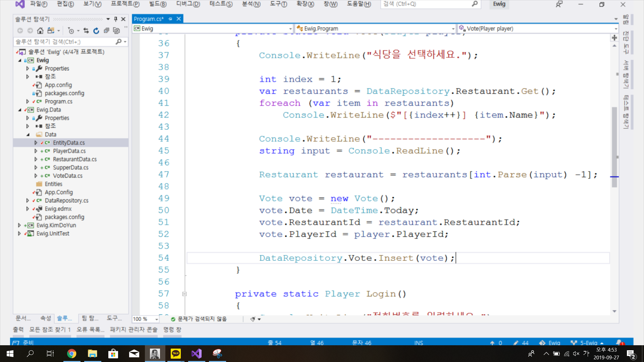Screen dimensions: 644x362
Task: Open the feedback icon in the title bar
Action: point(559,4)
